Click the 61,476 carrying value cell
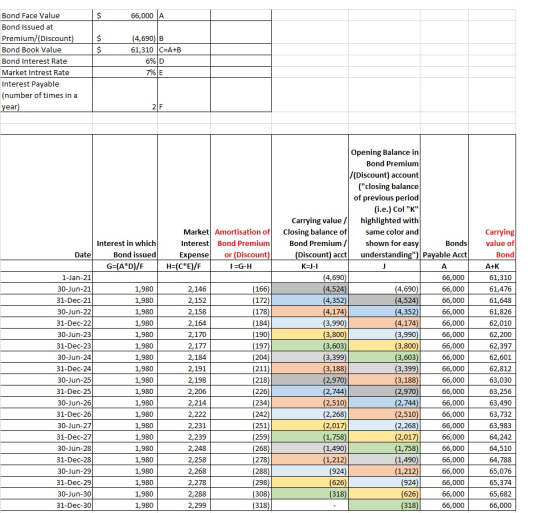Screen dimensions: 560x513 point(492,289)
